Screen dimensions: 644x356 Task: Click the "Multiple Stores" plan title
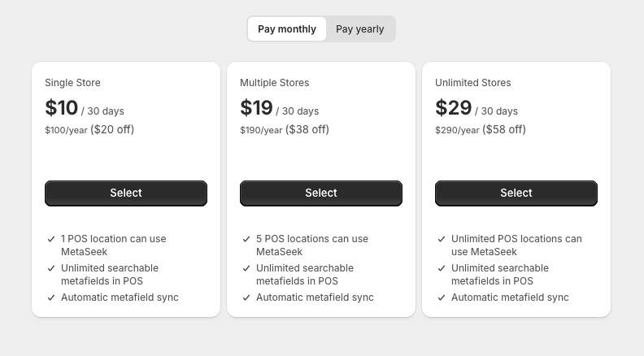275,83
